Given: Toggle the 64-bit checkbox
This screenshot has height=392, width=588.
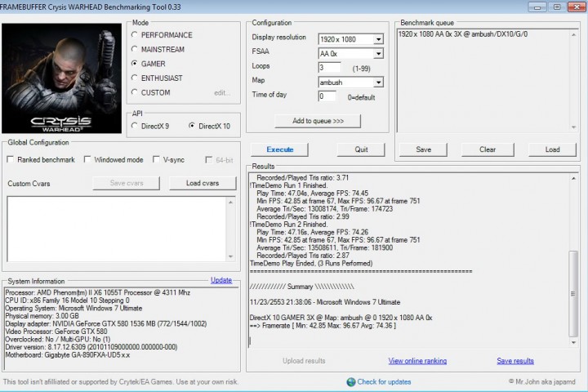Looking at the screenshot, I should click(209, 160).
